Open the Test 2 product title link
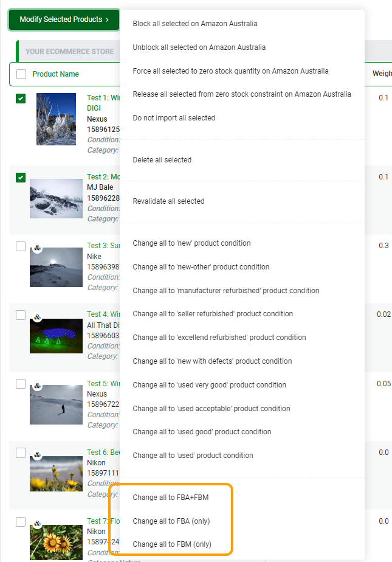The width and height of the screenshot is (392, 562). [x=103, y=177]
